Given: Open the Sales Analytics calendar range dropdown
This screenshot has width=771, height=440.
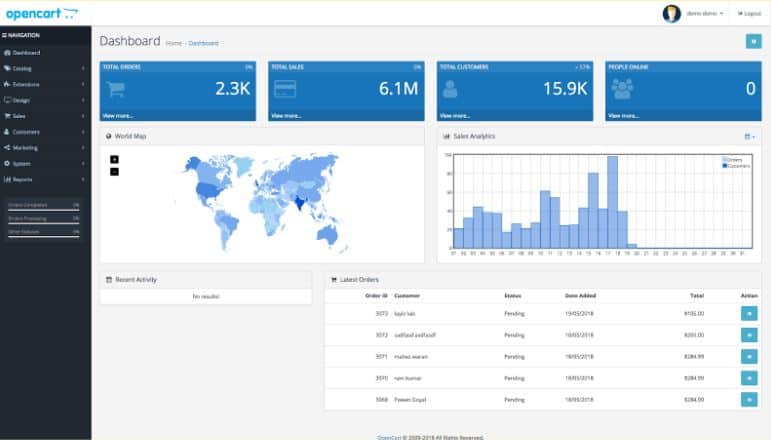Looking at the screenshot, I should click(x=750, y=136).
